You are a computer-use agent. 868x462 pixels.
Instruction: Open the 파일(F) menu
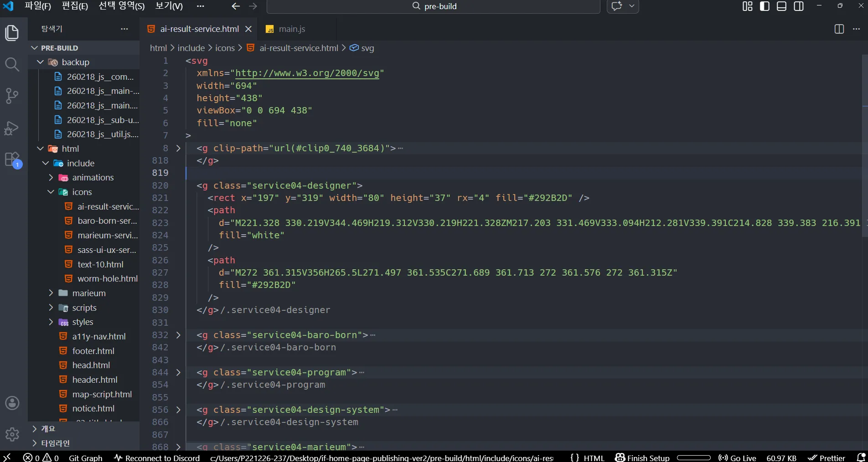coord(38,6)
